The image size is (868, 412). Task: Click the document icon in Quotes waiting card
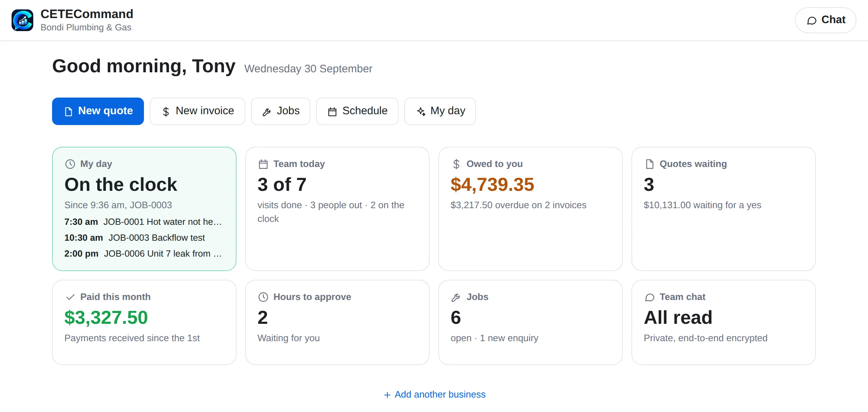click(650, 164)
